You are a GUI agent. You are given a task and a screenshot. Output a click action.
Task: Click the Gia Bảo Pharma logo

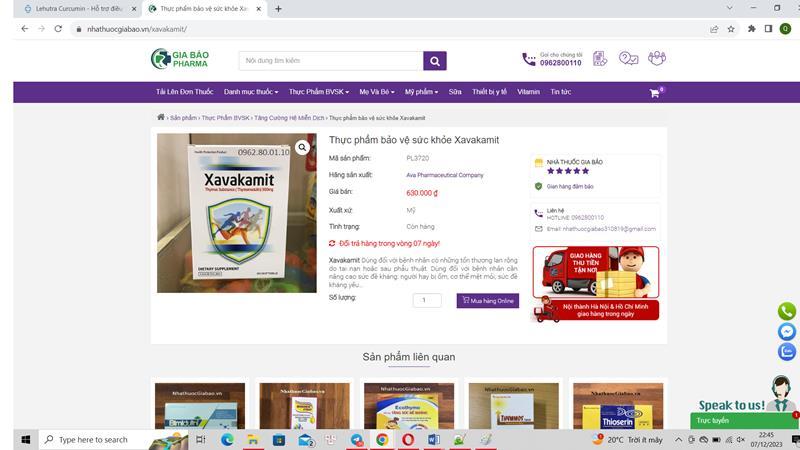(180, 59)
